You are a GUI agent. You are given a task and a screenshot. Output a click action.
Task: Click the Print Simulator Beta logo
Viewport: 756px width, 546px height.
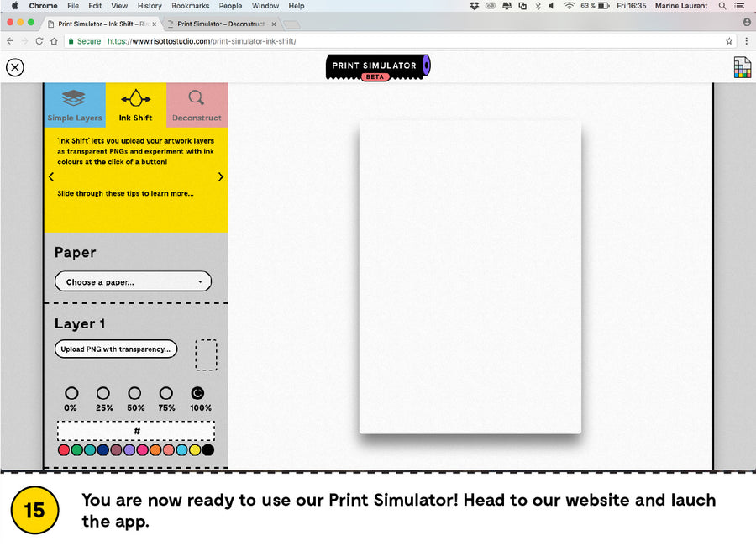[377, 67]
